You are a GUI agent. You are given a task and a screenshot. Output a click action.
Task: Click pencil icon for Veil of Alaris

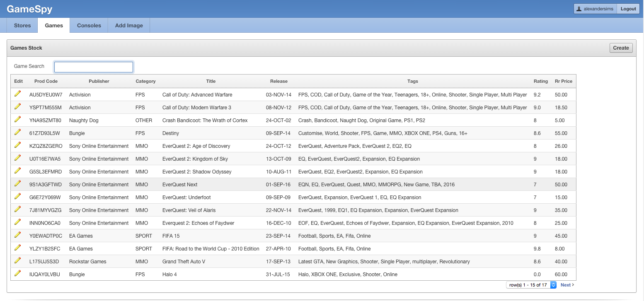coord(17,209)
